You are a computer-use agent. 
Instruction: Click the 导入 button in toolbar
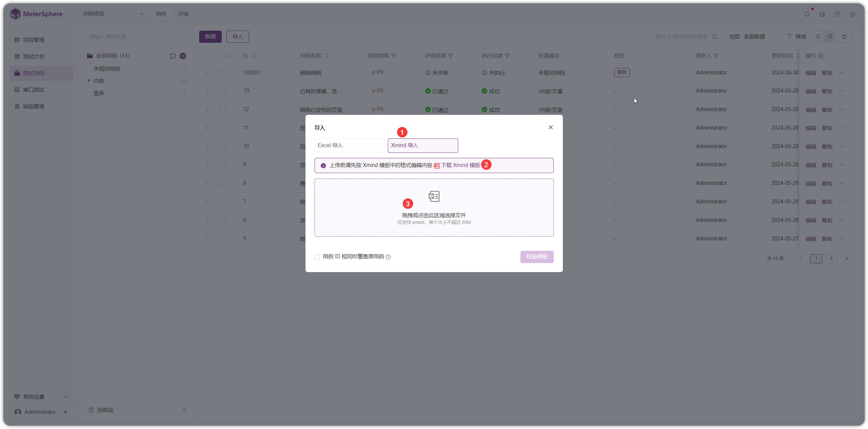click(x=237, y=36)
